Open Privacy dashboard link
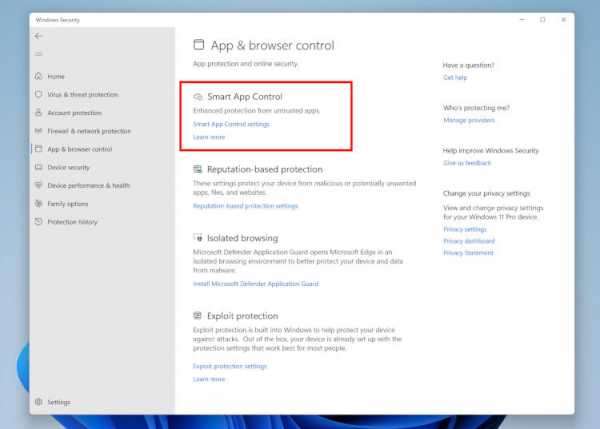The width and height of the screenshot is (600, 429). click(469, 241)
